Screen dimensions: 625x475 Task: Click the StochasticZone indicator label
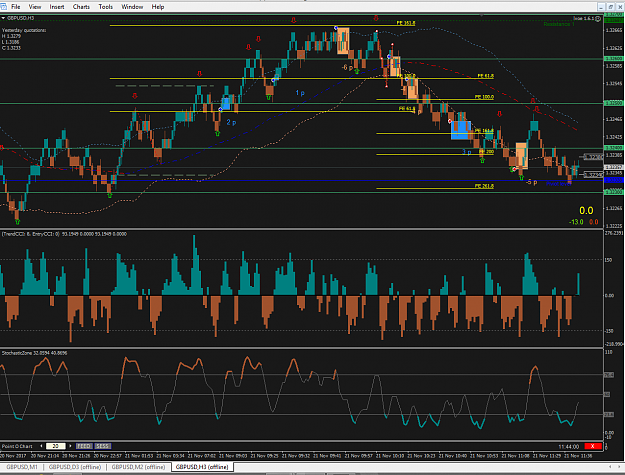click(x=35, y=353)
